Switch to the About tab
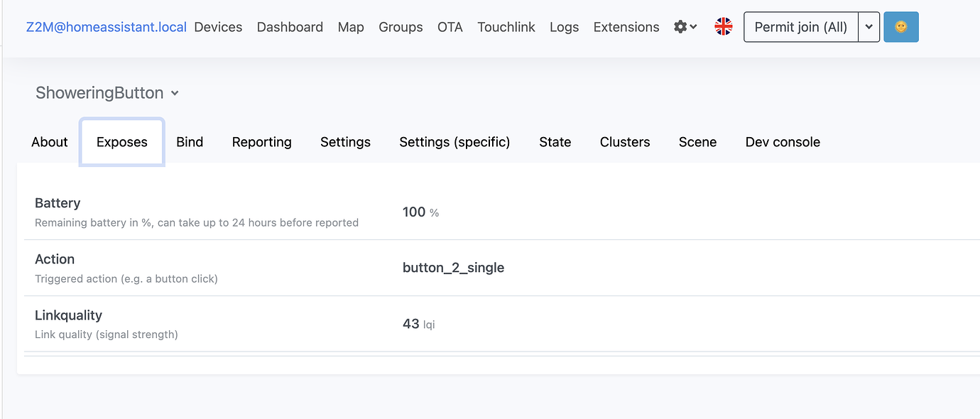This screenshot has width=980, height=419. 48,141
